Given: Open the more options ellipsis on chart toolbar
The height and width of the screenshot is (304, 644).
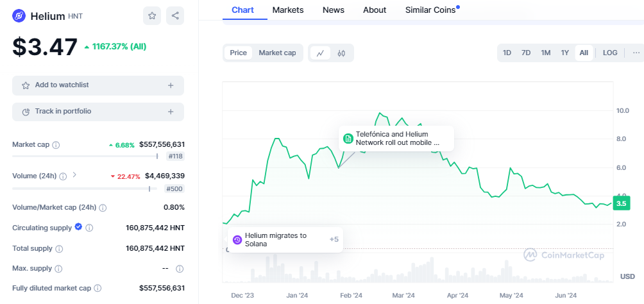Looking at the screenshot, I should pos(636,53).
